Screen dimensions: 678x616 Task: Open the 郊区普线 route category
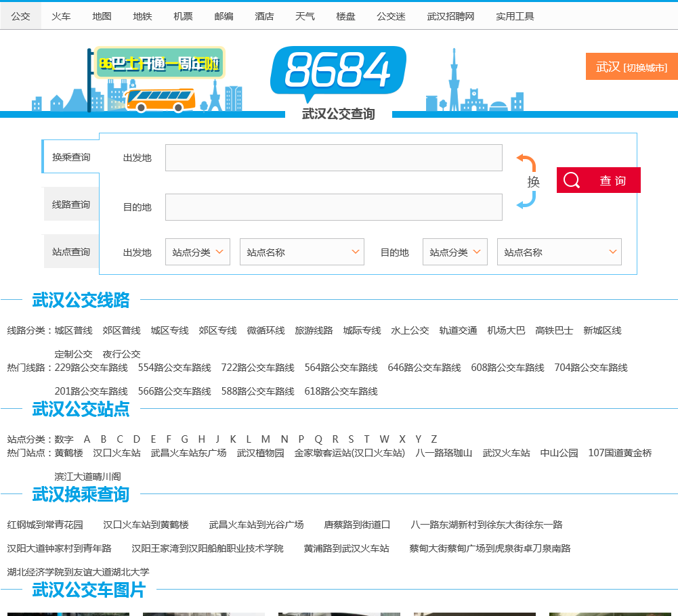tap(121, 331)
